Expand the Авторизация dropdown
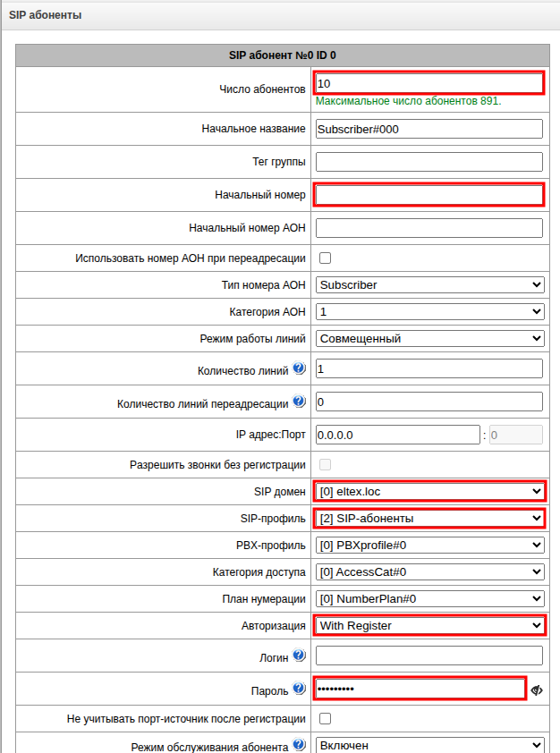This screenshot has width=560, height=753. click(x=429, y=625)
